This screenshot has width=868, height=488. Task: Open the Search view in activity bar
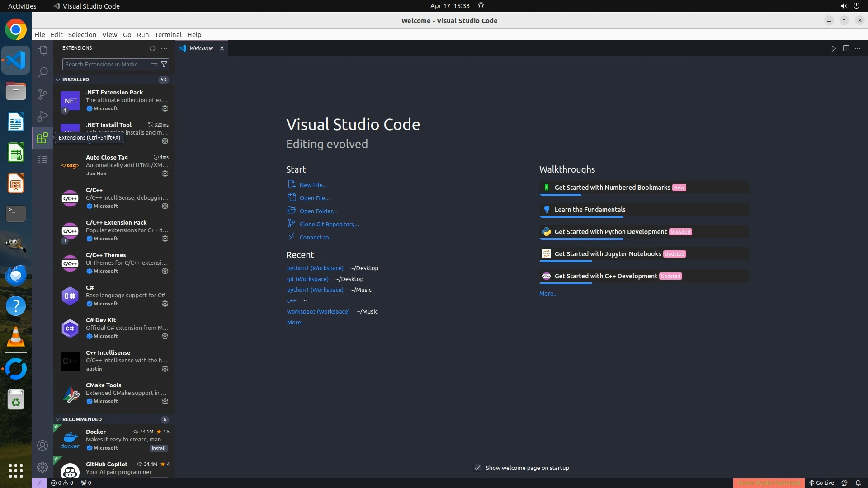[42, 72]
